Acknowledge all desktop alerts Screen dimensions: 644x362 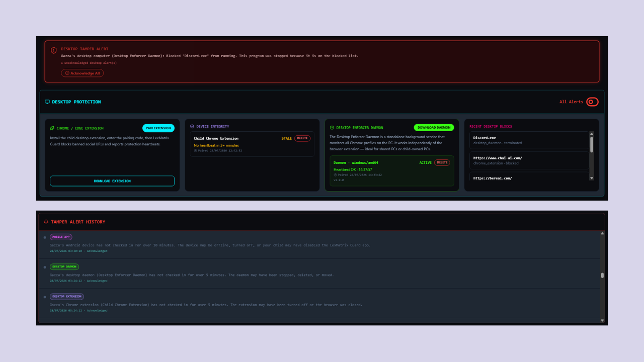(83, 73)
